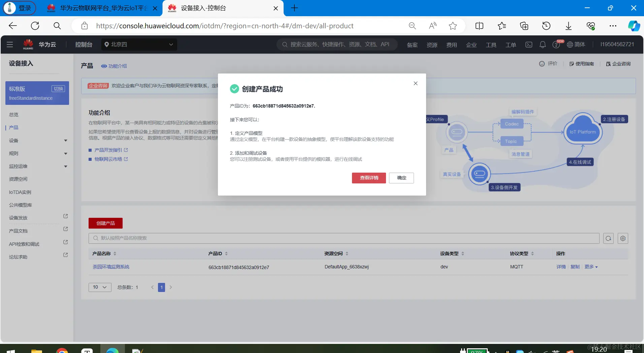Select 产品 in the sidebar
This screenshot has height=353, width=644.
[x=14, y=127]
